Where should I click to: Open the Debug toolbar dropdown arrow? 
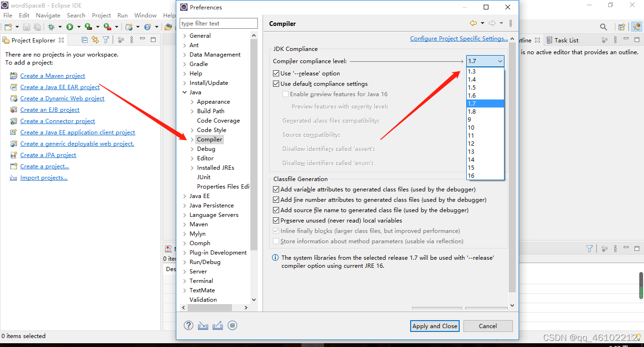tap(60, 27)
